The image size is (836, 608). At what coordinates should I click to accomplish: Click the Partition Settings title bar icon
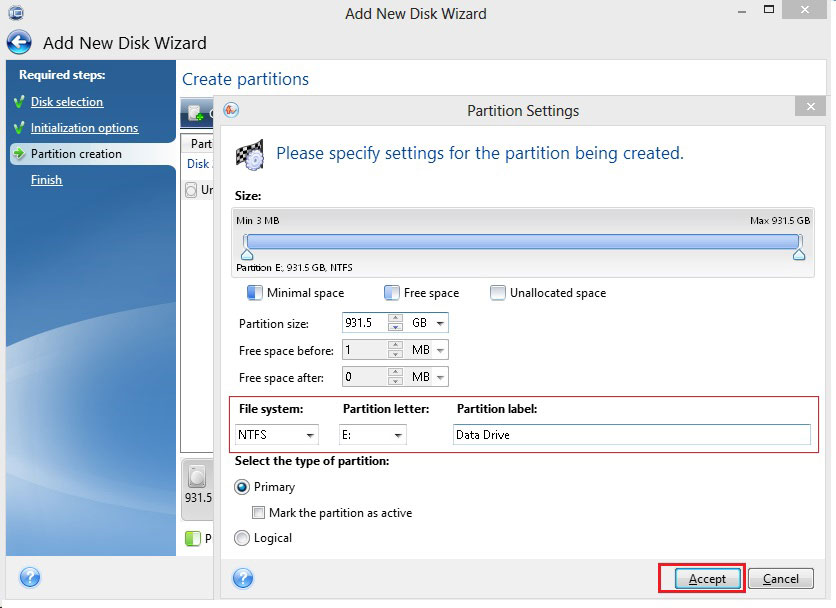tap(231, 110)
